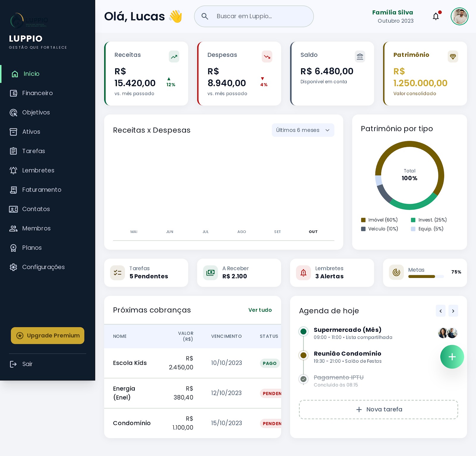Viewport: 476px width, 456px height.
Task: Click the A Receber money icon
Action: pos(210,273)
